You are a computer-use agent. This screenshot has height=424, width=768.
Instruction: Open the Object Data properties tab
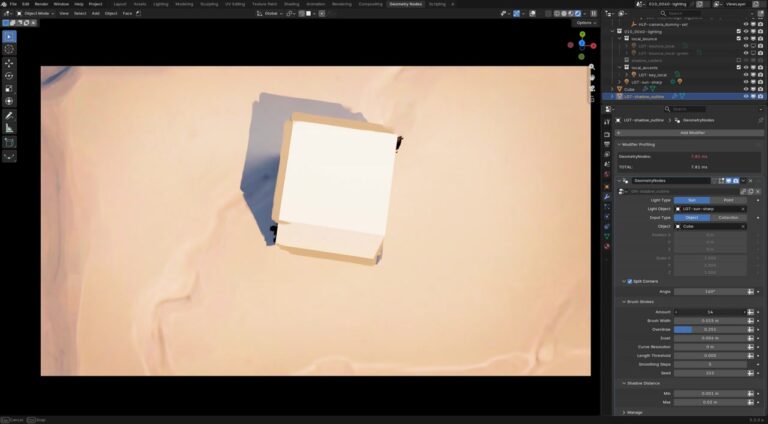[607, 236]
